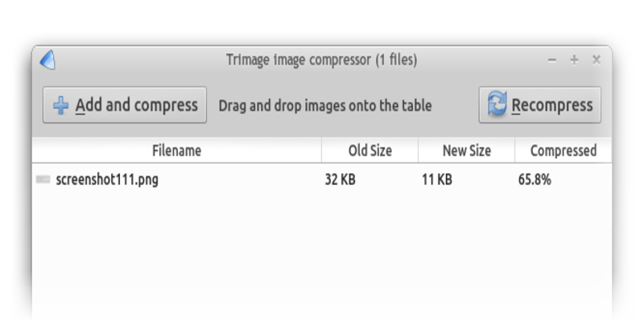Viewport: 644px width, 322px height.
Task: Click the window title text
Action: (322, 60)
